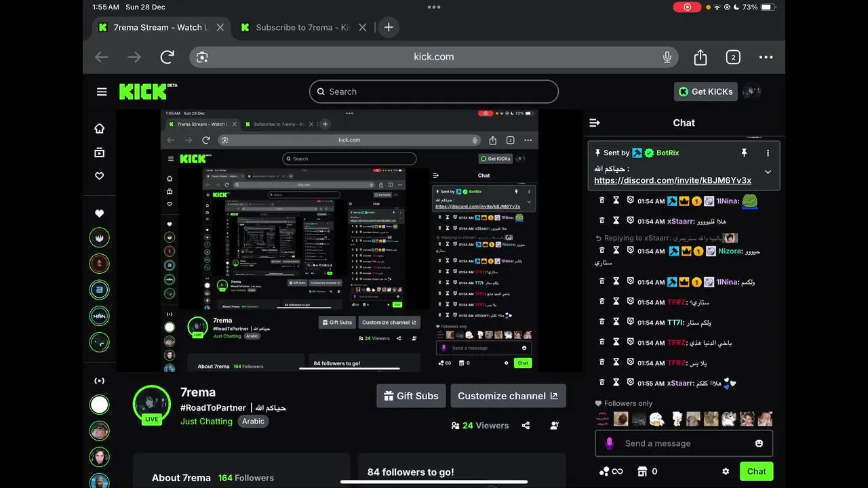This screenshot has width=868, height=488.
Task: Click the KICK beta logo
Action: (x=148, y=91)
